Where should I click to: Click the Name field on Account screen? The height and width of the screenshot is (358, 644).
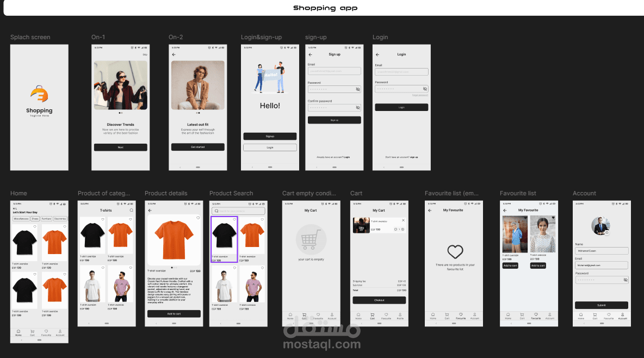tap(601, 251)
